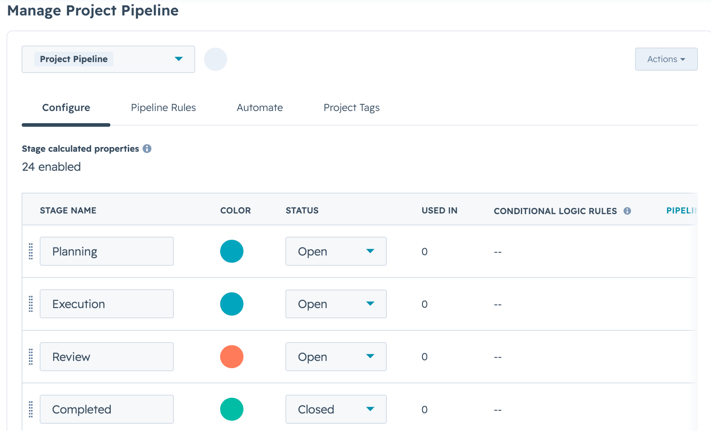The width and height of the screenshot is (711, 431).
Task: Go to the Project Tags tab
Action: (351, 108)
